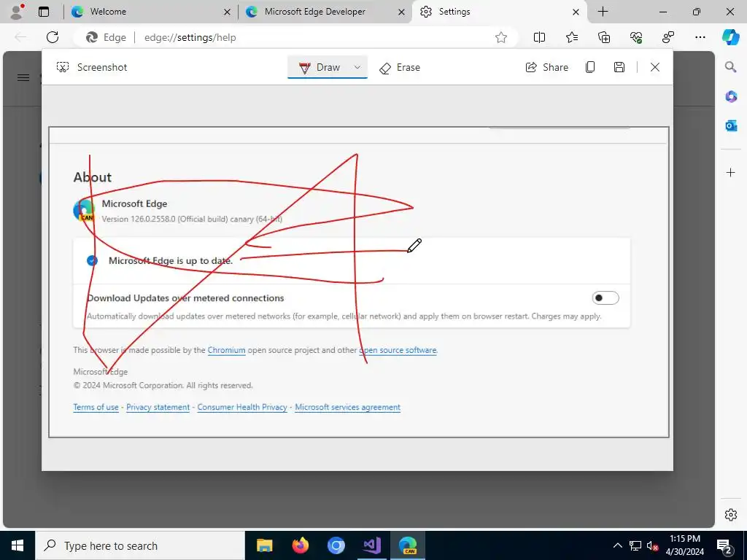Open a new browser tab
This screenshot has height=560, width=747.
pyautogui.click(x=603, y=12)
